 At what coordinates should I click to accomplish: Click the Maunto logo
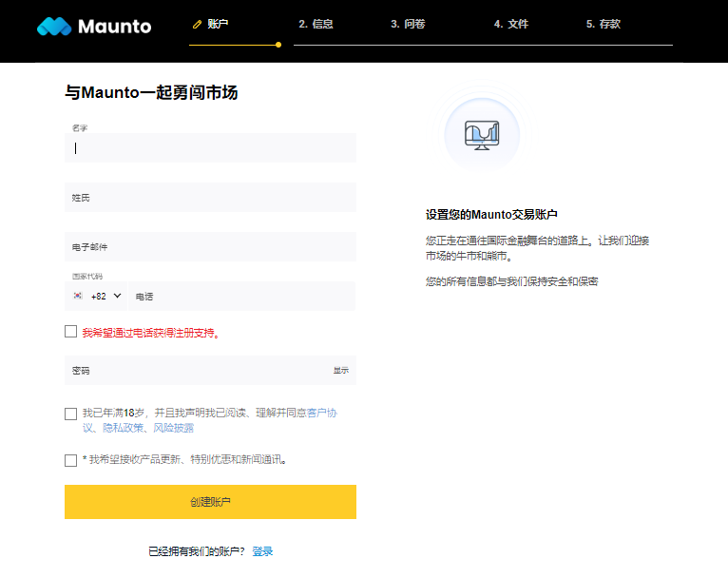[94, 27]
